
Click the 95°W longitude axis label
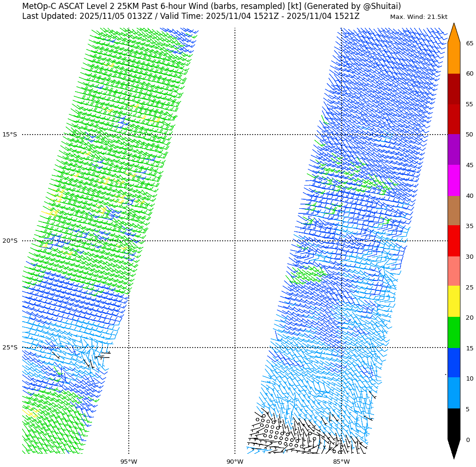[128, 462]
